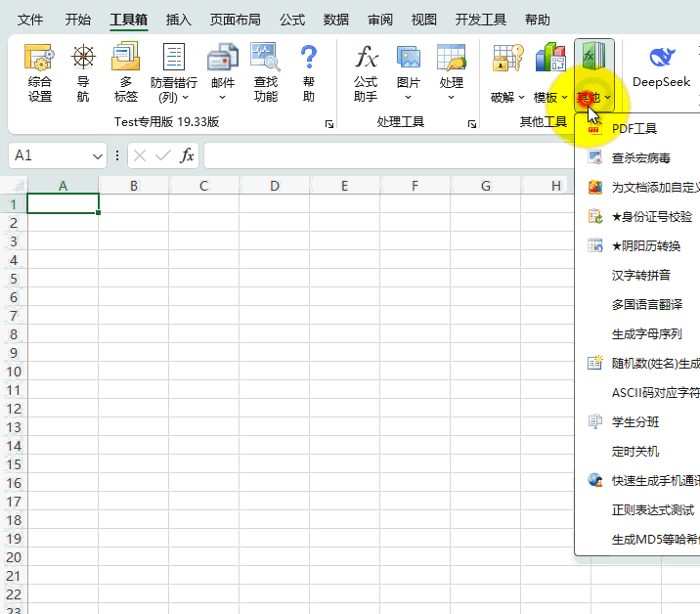The image size is (700, 614).
Task: Pick 学生分班 from the menu
Action: pyautogui.click(x=635, y=421)
